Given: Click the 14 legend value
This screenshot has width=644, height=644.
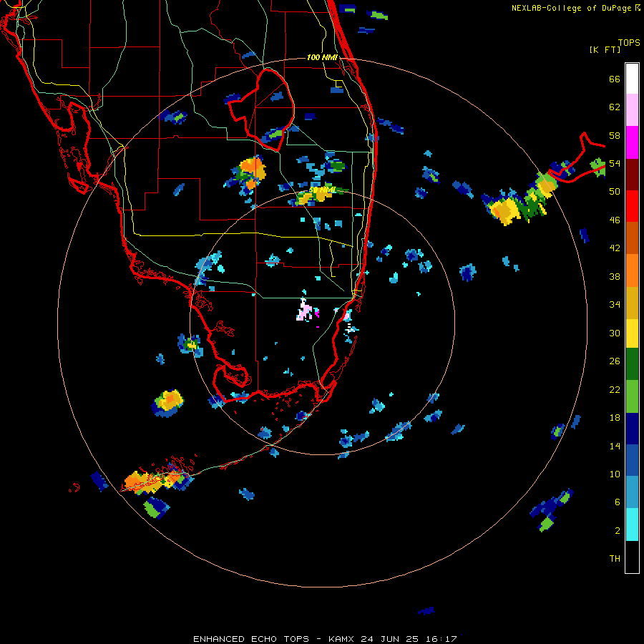Looking at the screenshot, I should 615,446.
